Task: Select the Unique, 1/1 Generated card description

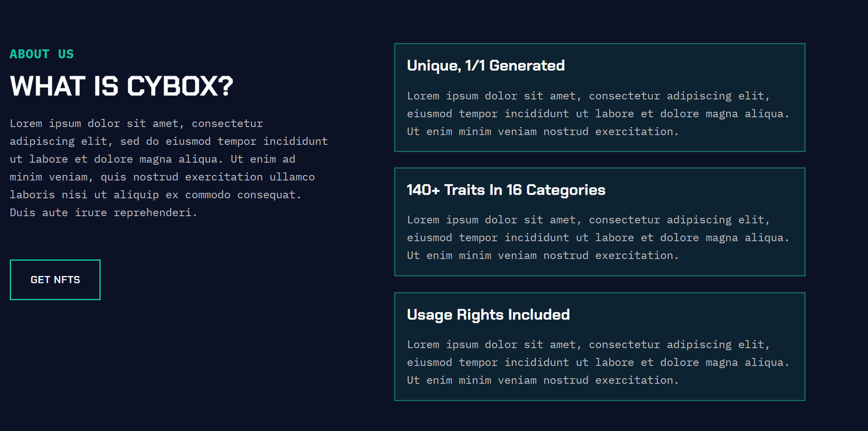Action: 598,114
